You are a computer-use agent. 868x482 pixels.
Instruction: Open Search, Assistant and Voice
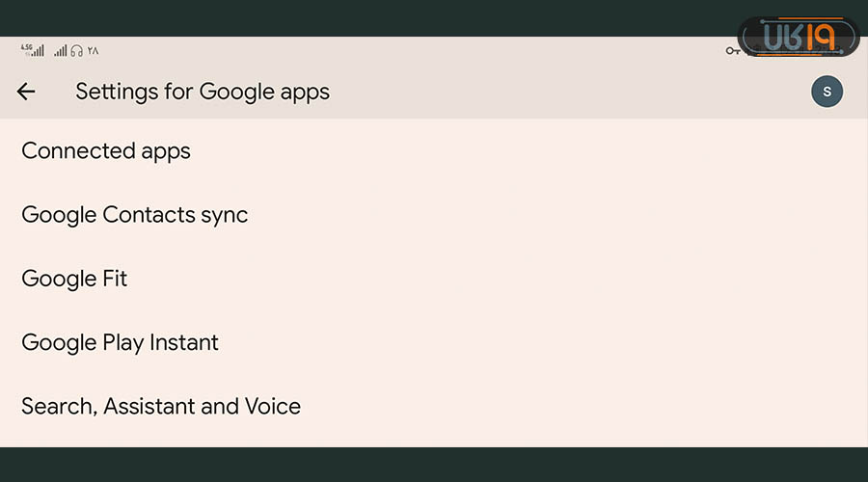click(x=161, y=406)
